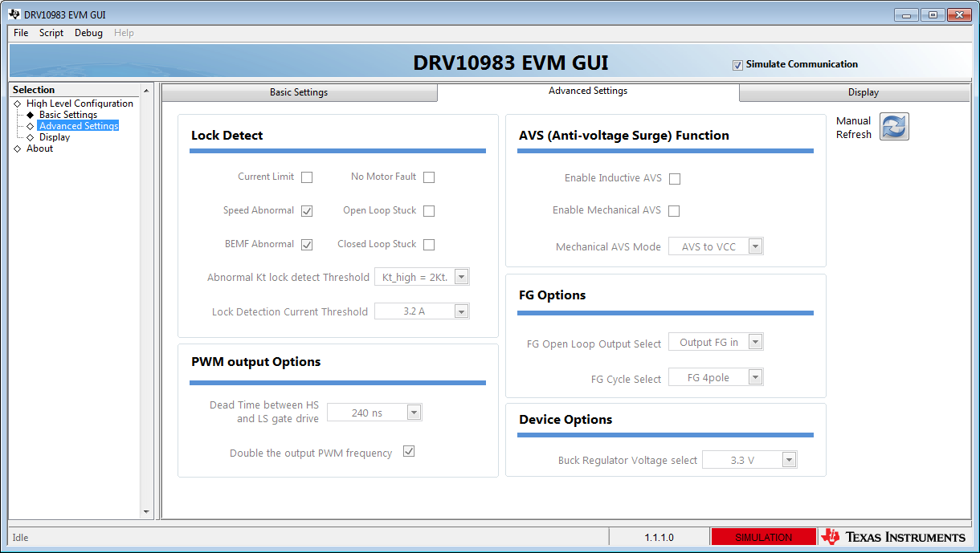Select Advanced Settings in the Selection tree
This screenshot has height=553, width=980.
79,126
